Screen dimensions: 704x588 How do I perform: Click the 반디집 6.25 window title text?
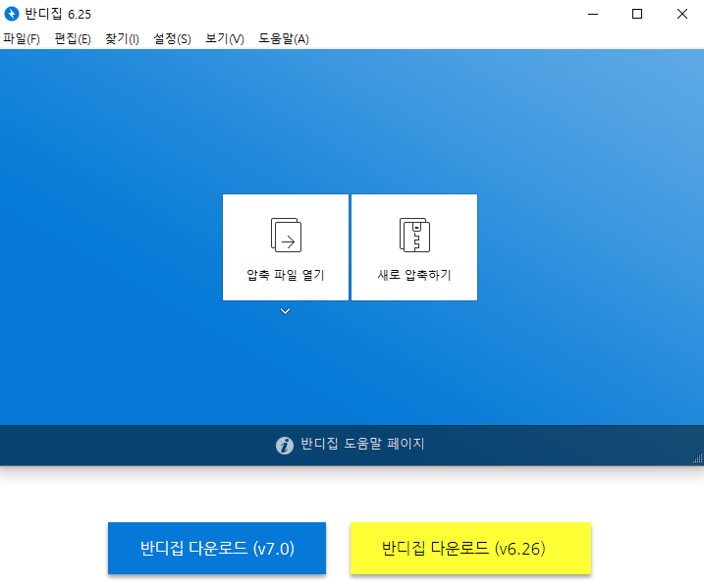58,15
